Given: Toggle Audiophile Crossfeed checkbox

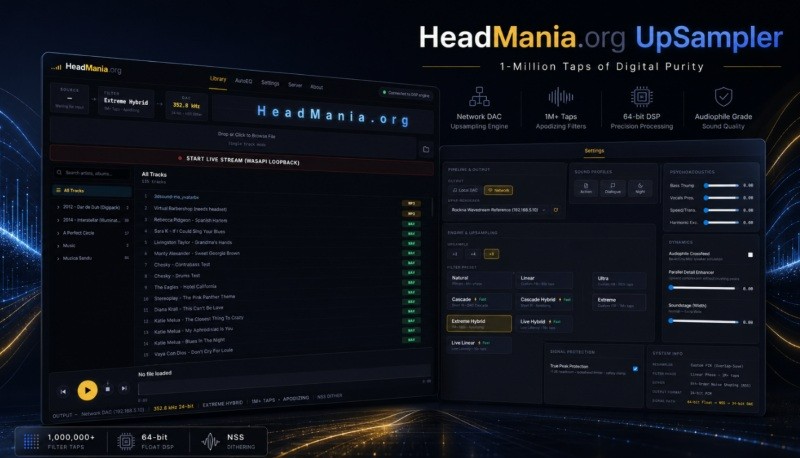Looking at the screenshot, I should 750,255.
